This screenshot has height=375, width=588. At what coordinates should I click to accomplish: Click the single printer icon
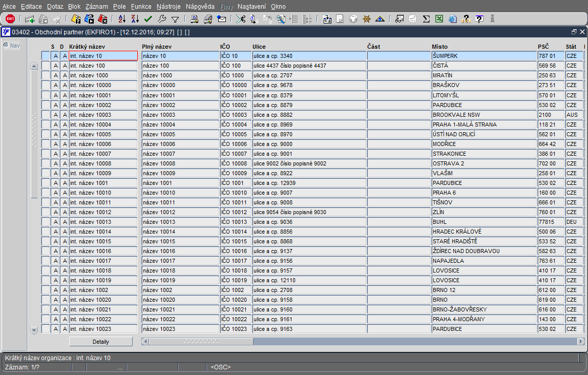[x=194, y=19]
